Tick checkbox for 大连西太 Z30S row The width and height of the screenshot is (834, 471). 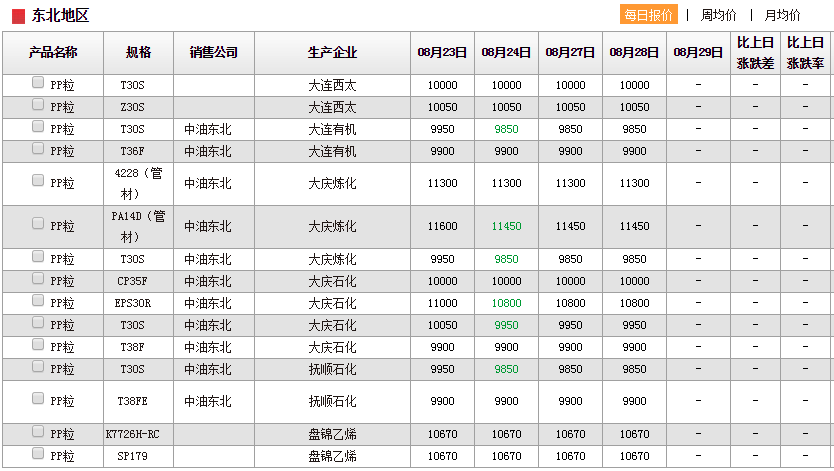click(x=38, y=104)
